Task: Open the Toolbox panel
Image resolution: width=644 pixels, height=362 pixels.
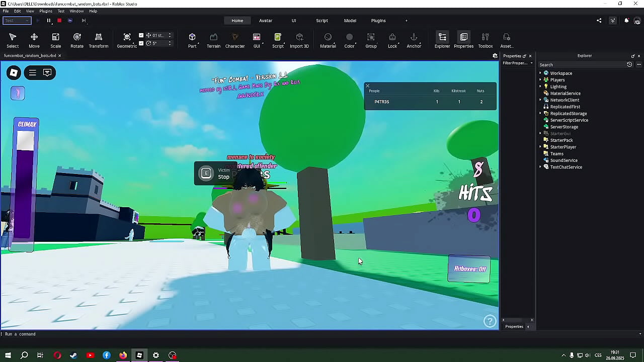Action: (485, 40)
